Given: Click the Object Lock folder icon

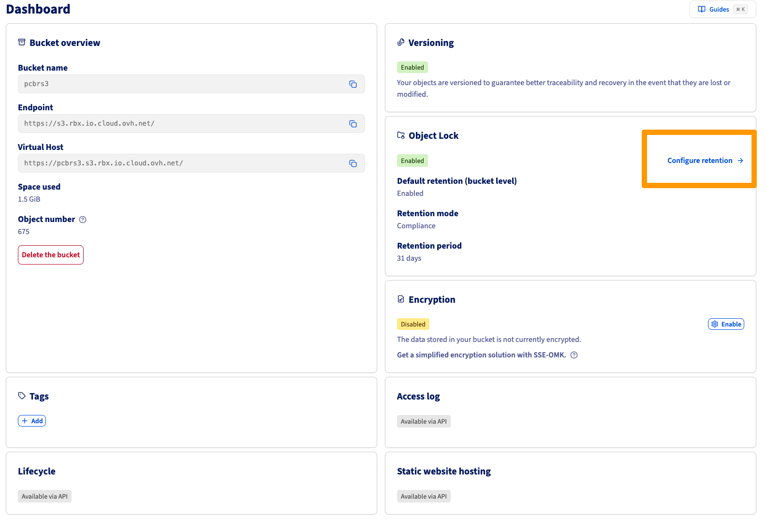Looking at the screenshot, I should [x=401, y=135].
